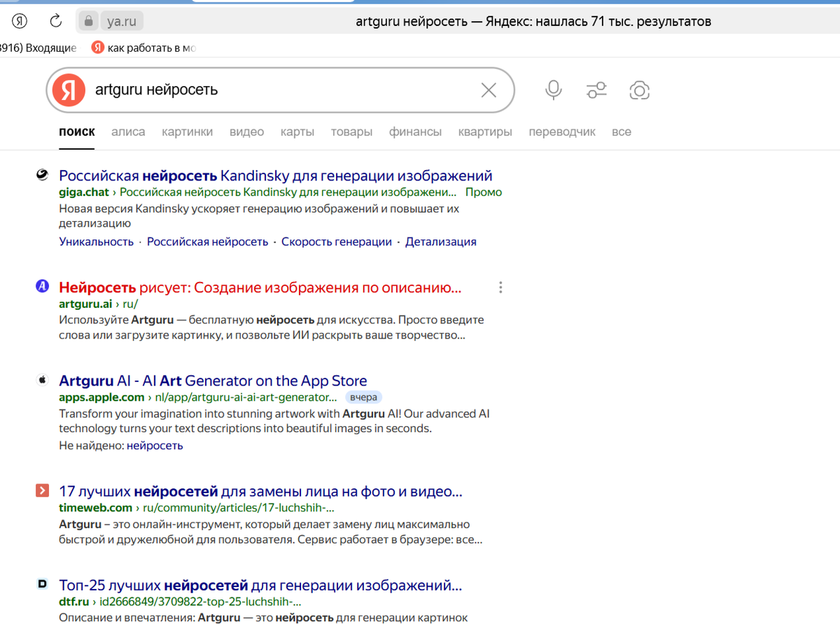
Task: Click artguru.ai green domain link
Action: tap(85, 304)
